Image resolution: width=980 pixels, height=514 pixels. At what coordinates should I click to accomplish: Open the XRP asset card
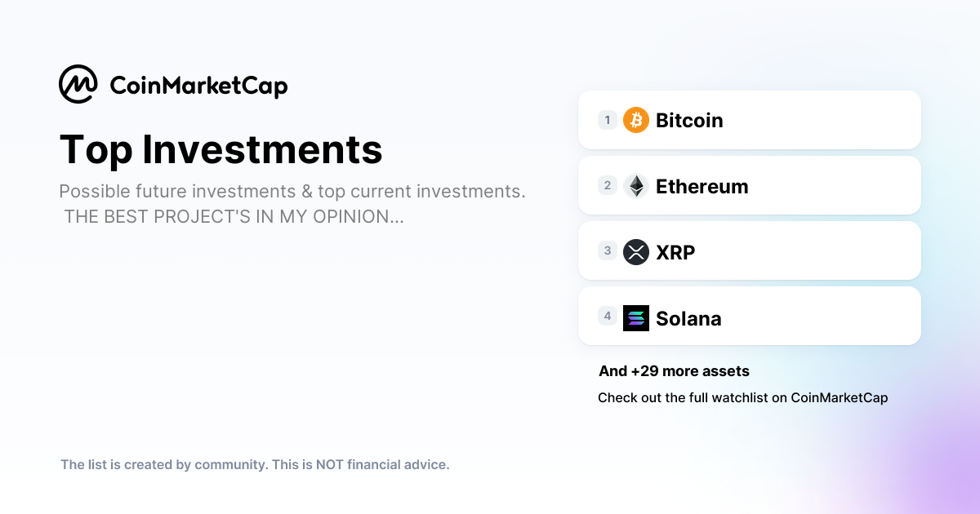click(750, 250)
